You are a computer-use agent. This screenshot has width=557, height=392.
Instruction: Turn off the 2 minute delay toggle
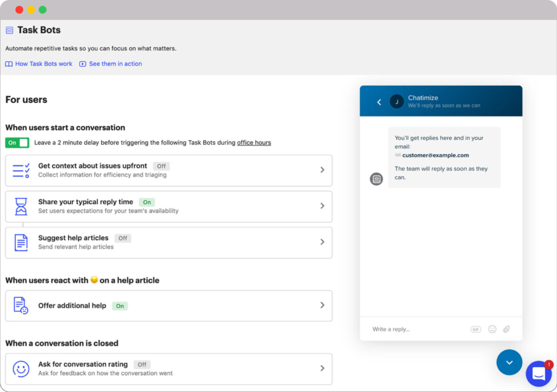pyautogui.click(x=17, y=142)
